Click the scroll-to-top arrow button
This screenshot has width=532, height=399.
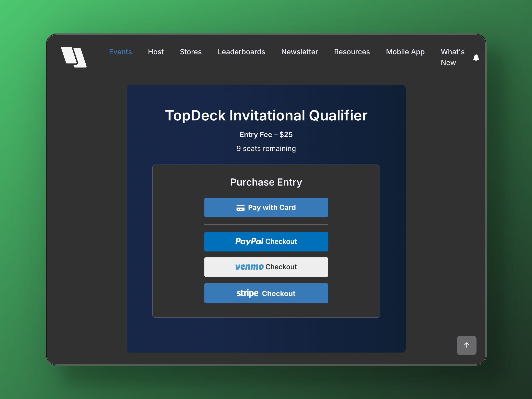466,345
